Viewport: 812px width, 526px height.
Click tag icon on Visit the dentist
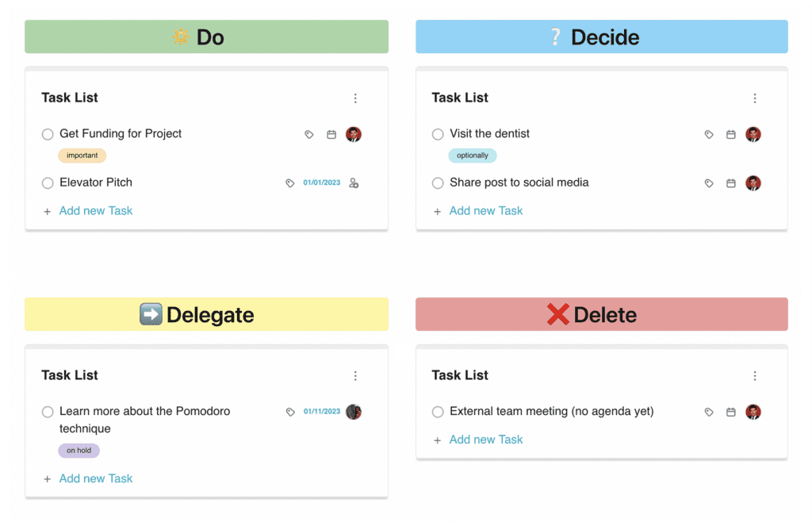(709, 135)
